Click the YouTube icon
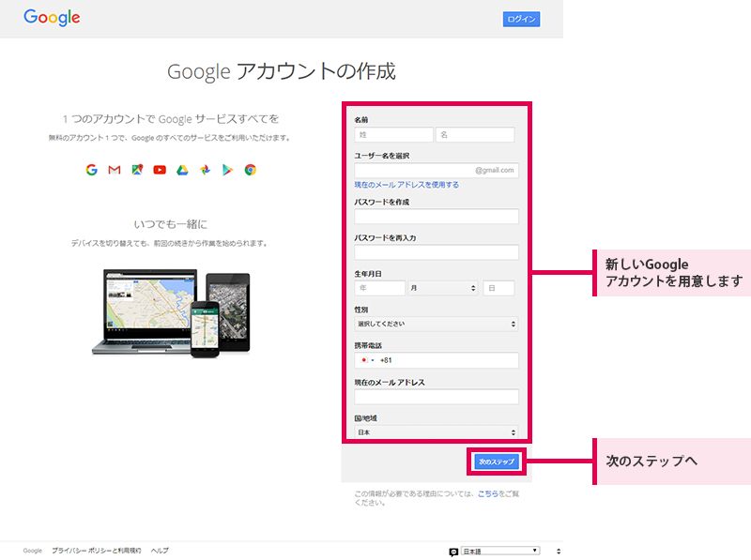 [160, 170]
